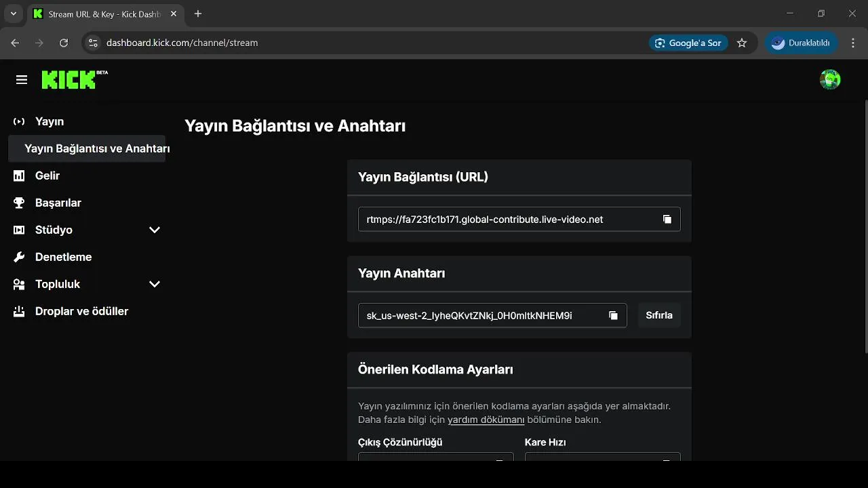Open the tab search dropdown
This screenshot has height=488, width=868.
click(13, 14)
